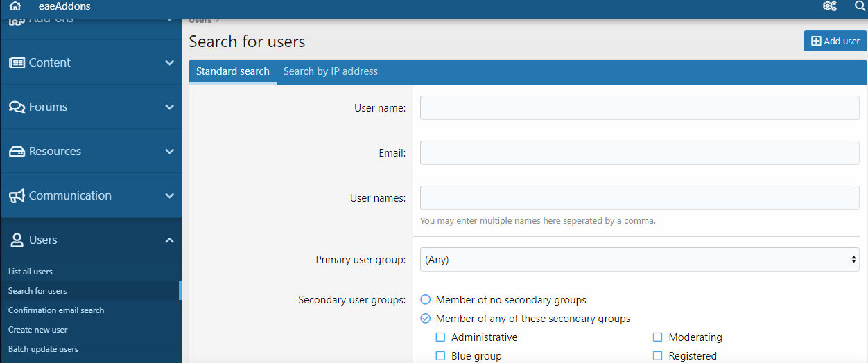This screenshot has width=868, height=363.
Task: Click the Resources gear icon
Action: pyautogui.click(x=17, y=151)
